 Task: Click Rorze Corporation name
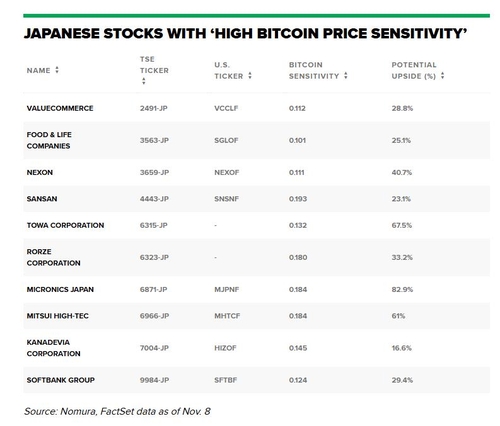click(54, 257)
